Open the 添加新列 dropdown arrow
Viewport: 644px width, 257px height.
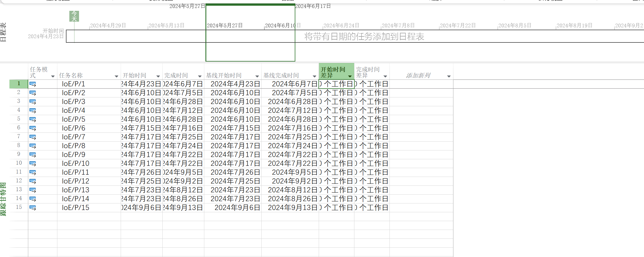tap(449, 76)
